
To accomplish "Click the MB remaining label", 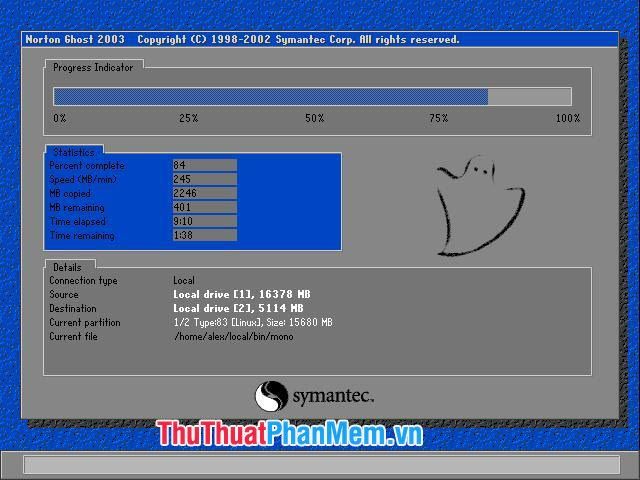I will click(77, 208).
